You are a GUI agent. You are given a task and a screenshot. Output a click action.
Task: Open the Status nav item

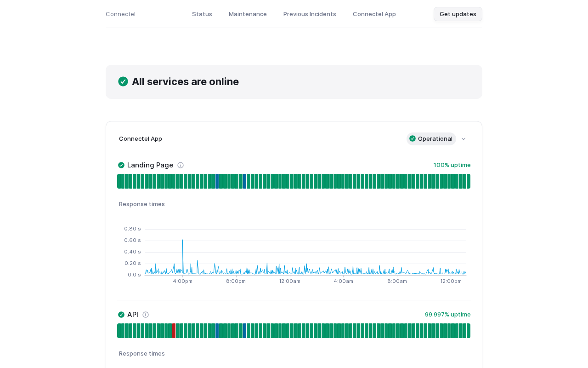click(202, 14)
